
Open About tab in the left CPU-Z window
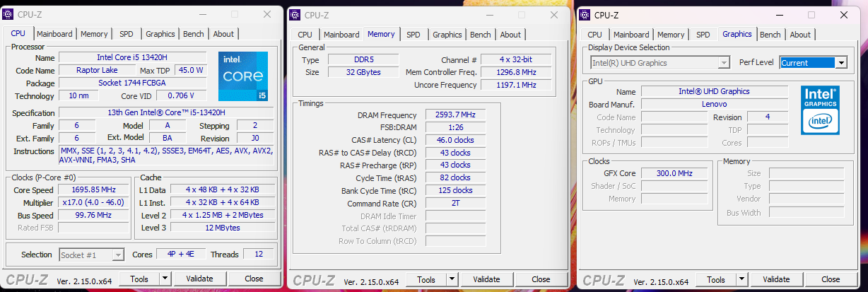coord(223,34)
